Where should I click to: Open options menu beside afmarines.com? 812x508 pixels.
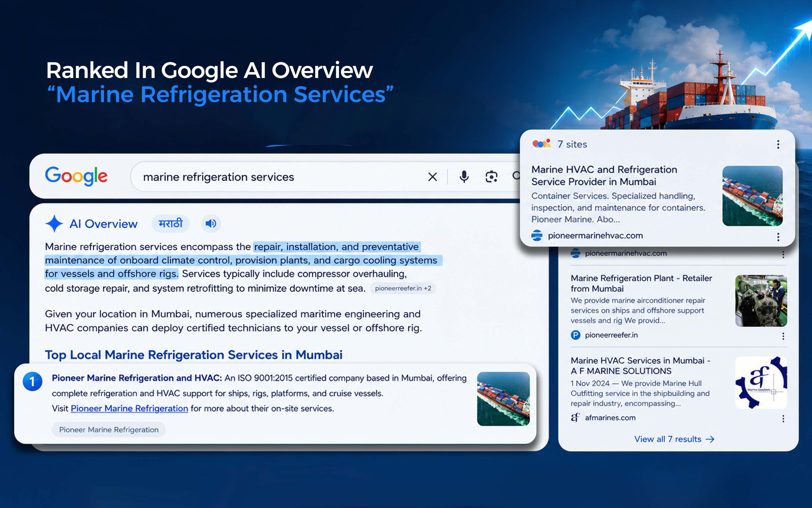[x=783, y=419]
